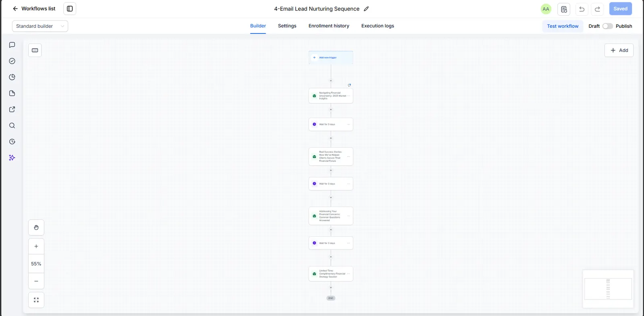This screenshot has width=644, height=316.
Task: Toggle the Draft/Publish switch
Action: [607, 26]
